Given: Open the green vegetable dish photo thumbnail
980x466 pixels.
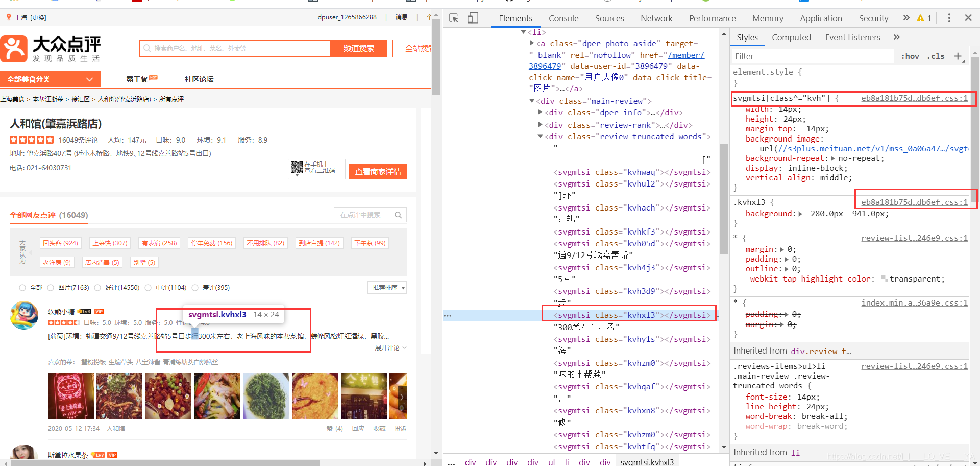Looking at the screenshot, I should coord(266,396).
